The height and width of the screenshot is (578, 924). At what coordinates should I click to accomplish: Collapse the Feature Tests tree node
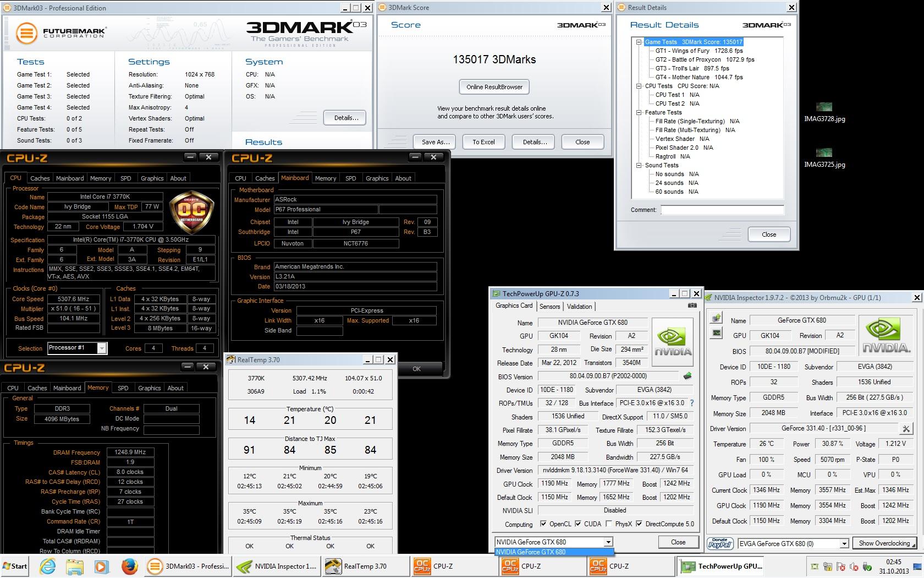pos(639,112)
